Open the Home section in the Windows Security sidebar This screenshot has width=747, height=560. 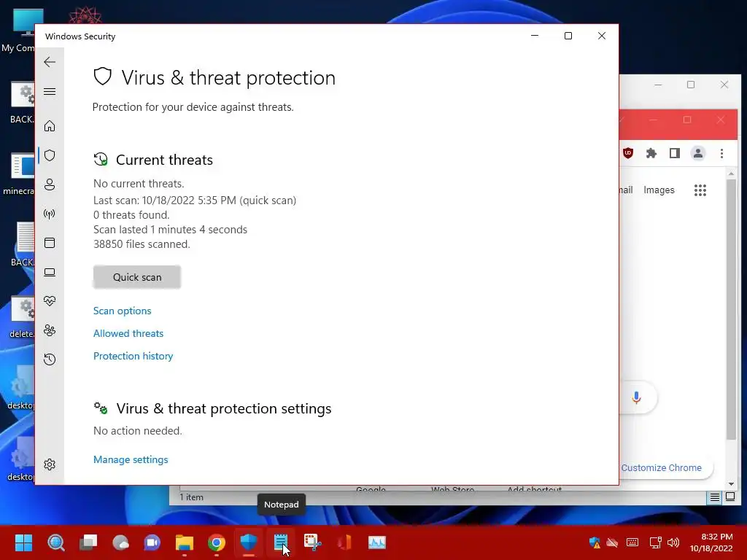[50, 126]
